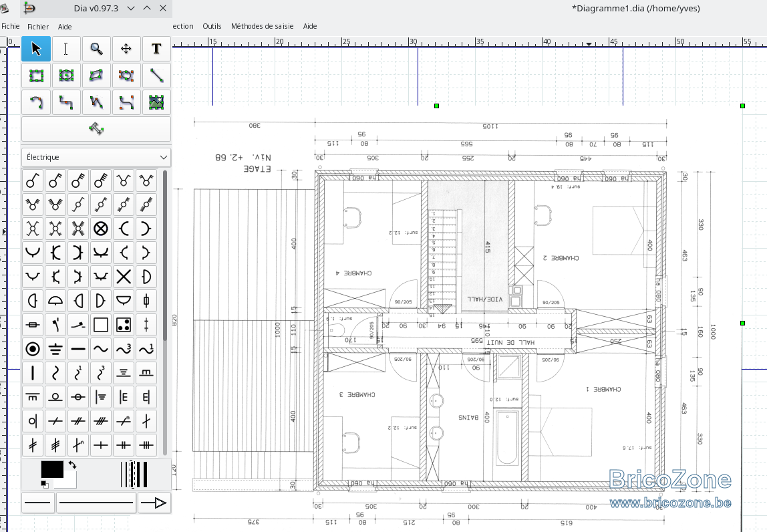The image size is (767, 532).
Task: Choose the Text T tool
Action: [156, 49]
